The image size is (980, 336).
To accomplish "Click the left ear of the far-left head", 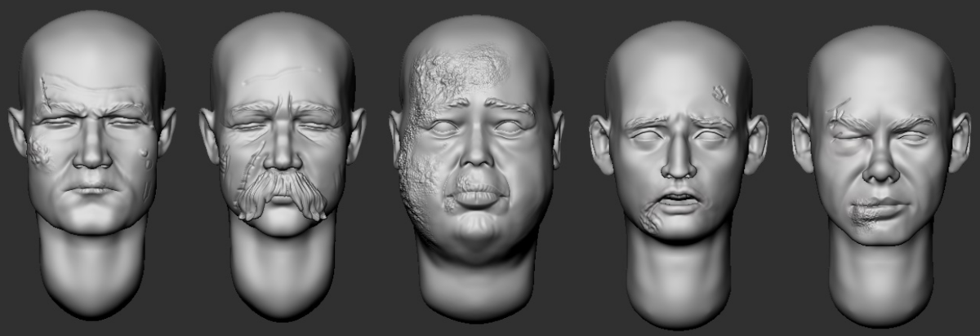I will tap(18, 130).
